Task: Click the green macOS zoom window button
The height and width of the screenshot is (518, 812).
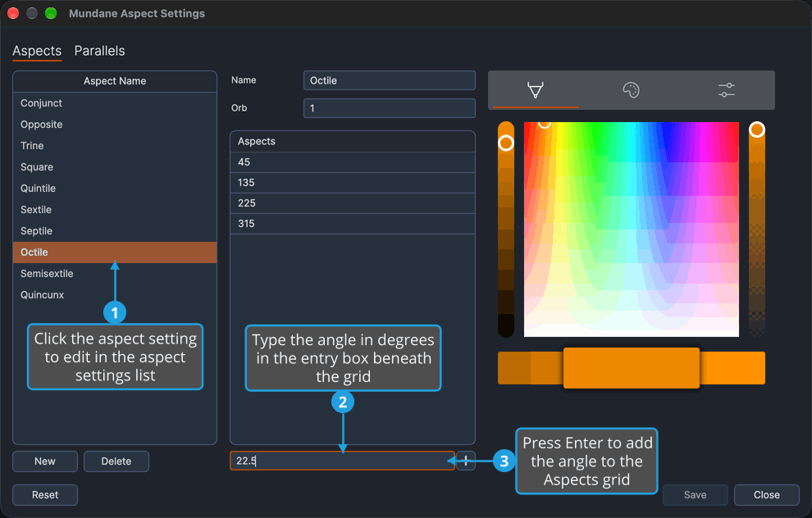Action: [x=51, y=13]
